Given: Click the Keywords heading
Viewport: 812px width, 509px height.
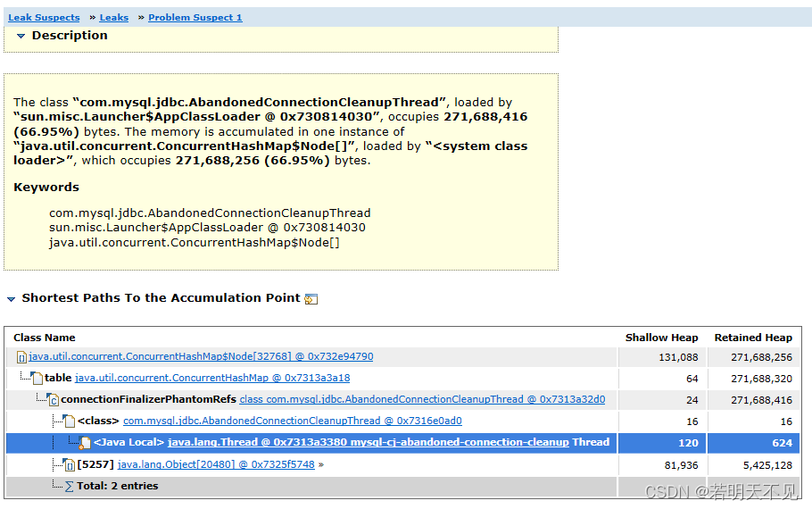Looking at the screenshot, I should pos(46,188).
